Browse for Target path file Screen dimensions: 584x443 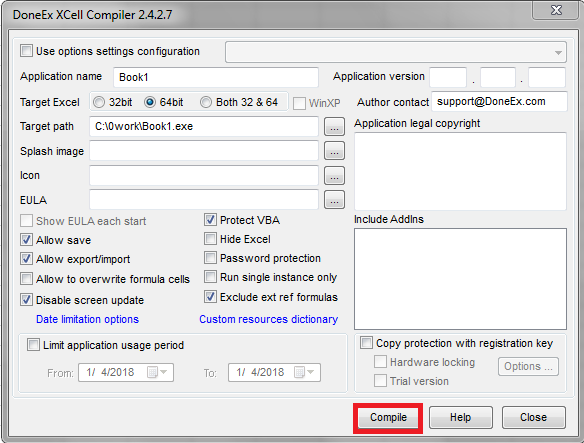[334, 127]
